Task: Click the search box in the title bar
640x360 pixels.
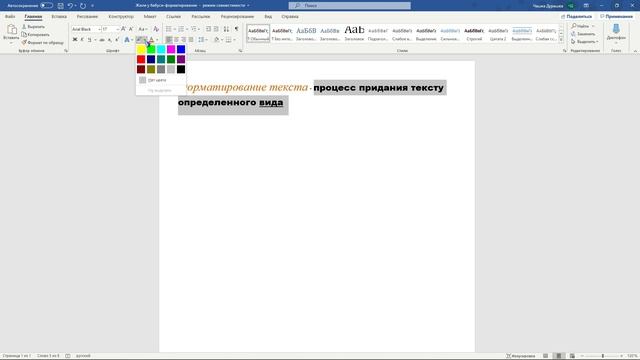Action: pos(350,6)
